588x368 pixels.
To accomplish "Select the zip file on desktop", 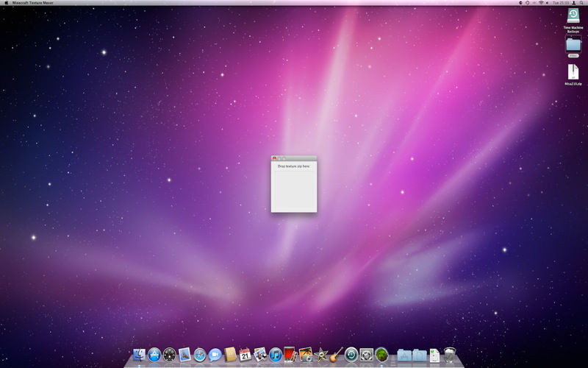I will (573, 75).
